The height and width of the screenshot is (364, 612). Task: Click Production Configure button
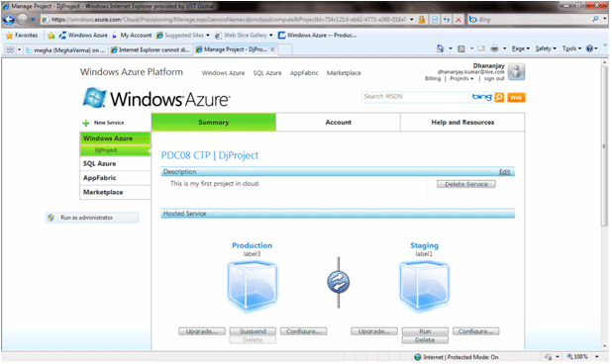[x=304, y=331]
